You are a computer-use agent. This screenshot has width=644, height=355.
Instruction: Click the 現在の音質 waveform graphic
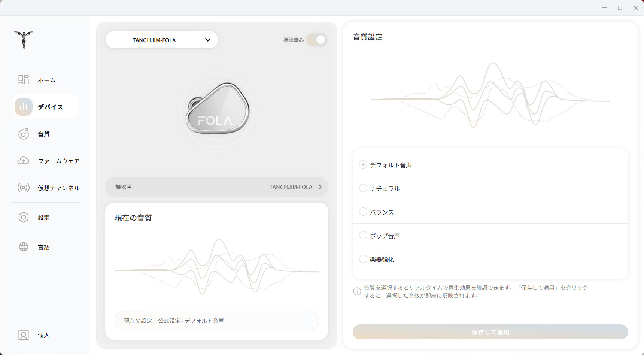pyautogui.click(x=217, y=267)
